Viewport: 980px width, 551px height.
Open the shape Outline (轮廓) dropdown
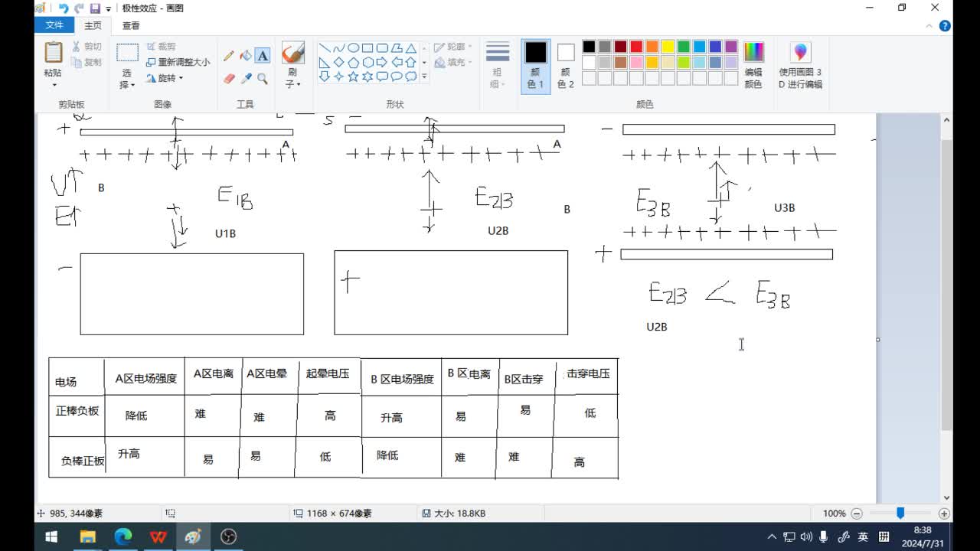(453, 47)
